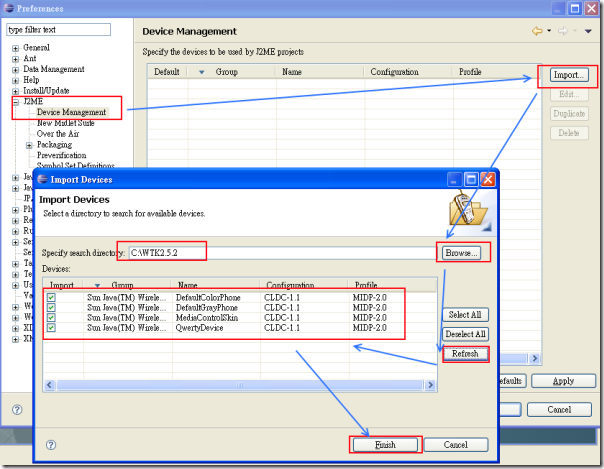Click Cancel in Preferences window
604x469 pixels.
point(559,409)
